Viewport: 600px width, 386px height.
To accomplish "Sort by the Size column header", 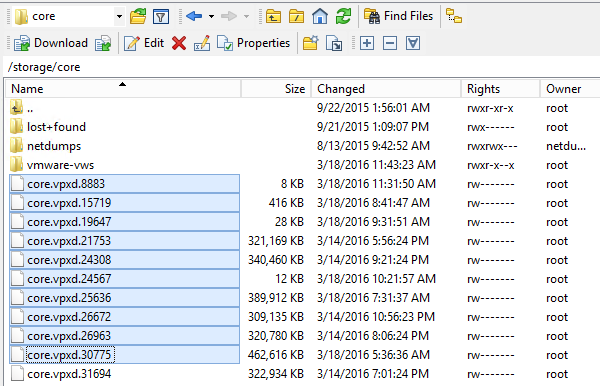I will tap(276, 89).
